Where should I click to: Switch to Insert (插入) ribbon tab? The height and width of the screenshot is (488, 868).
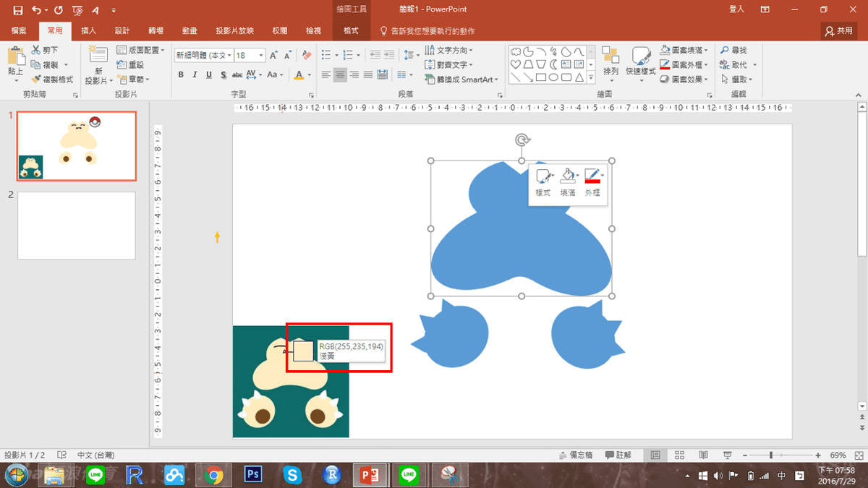[89, 30]
